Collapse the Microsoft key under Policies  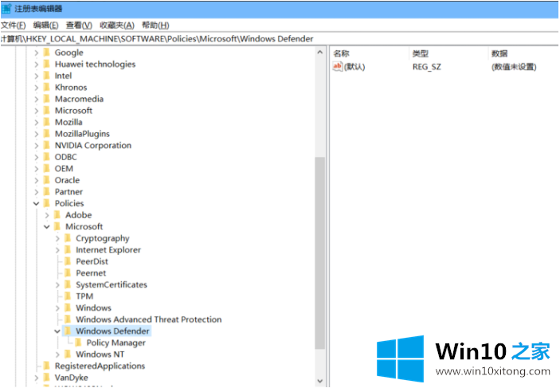47,227
